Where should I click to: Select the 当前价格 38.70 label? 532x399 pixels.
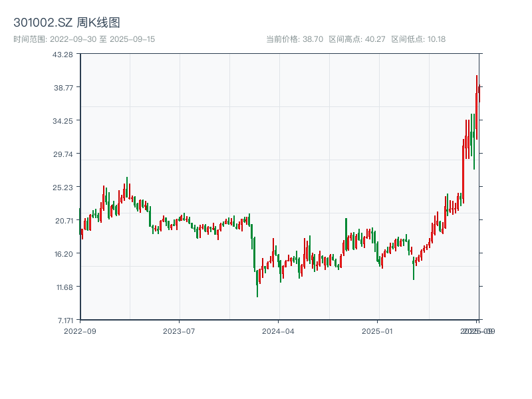coord(295,39)
